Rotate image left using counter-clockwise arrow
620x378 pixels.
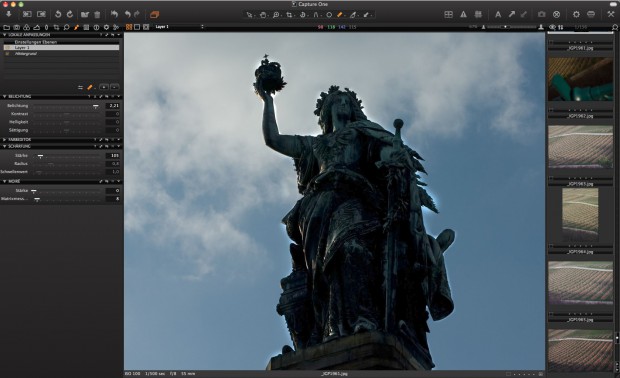[x=58, y=14]
